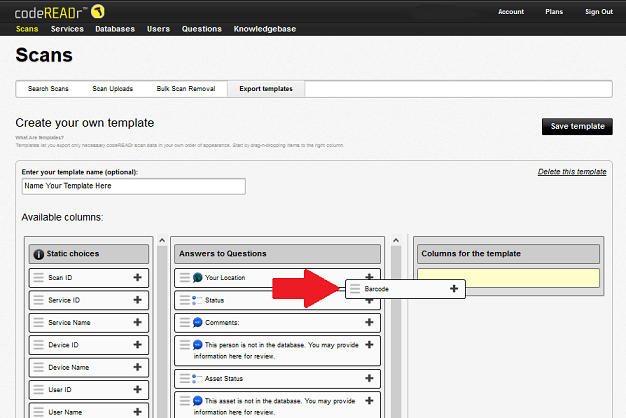Open the Knowledgebase menu item

pos(265,29)
